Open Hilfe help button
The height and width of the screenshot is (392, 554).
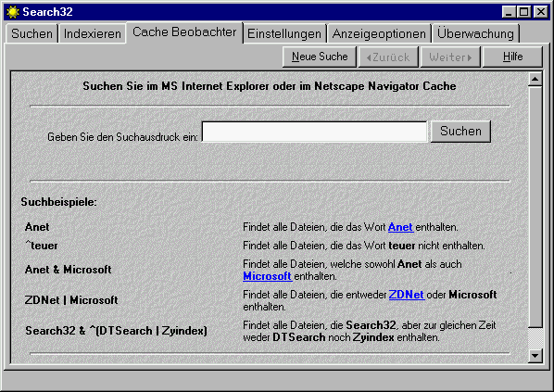click(x=512, y=57)
